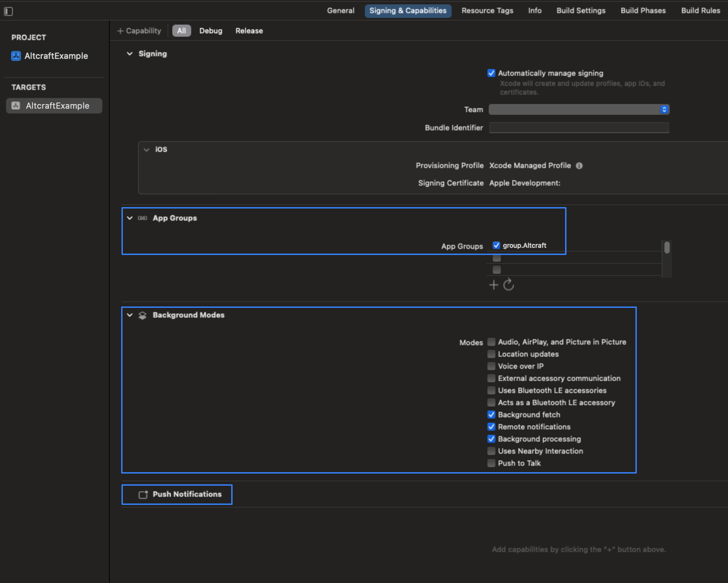
Task: Click the Background Modes layers icon
Action: [142, 315]
